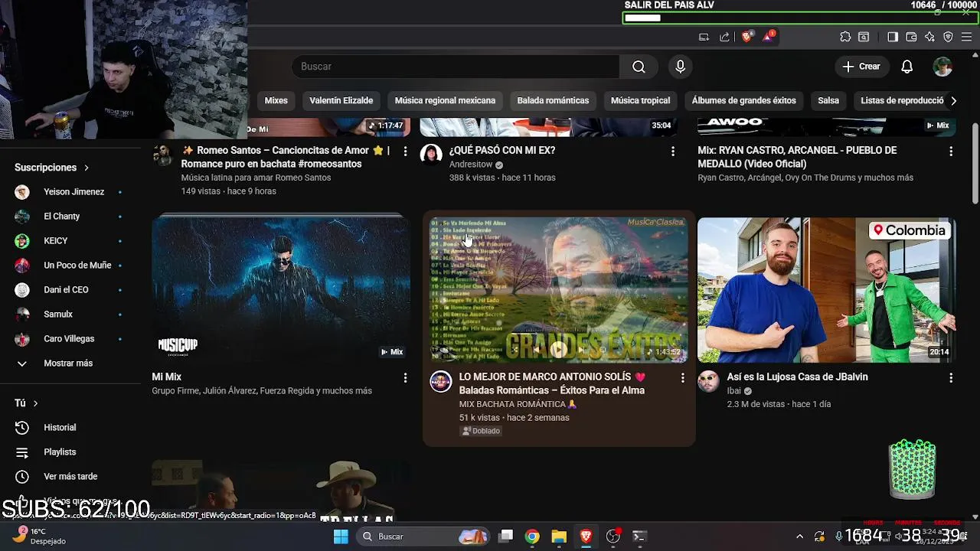Open browser extensions puzzle icon

tap(845, 37)
